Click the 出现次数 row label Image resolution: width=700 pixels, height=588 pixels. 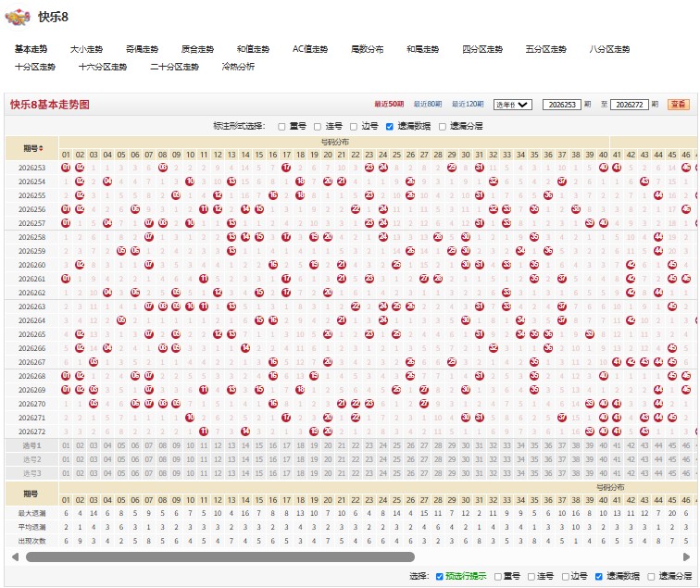pyautogui.click(x=31, y=541)
